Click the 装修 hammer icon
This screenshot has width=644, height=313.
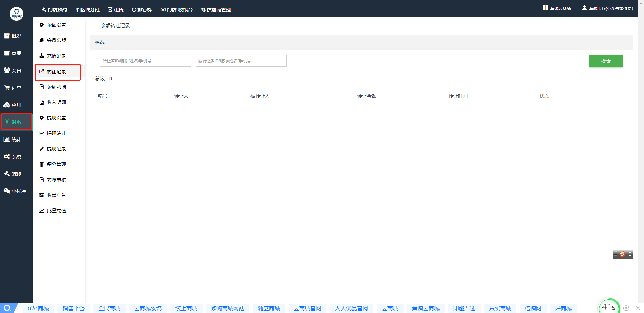7,174
